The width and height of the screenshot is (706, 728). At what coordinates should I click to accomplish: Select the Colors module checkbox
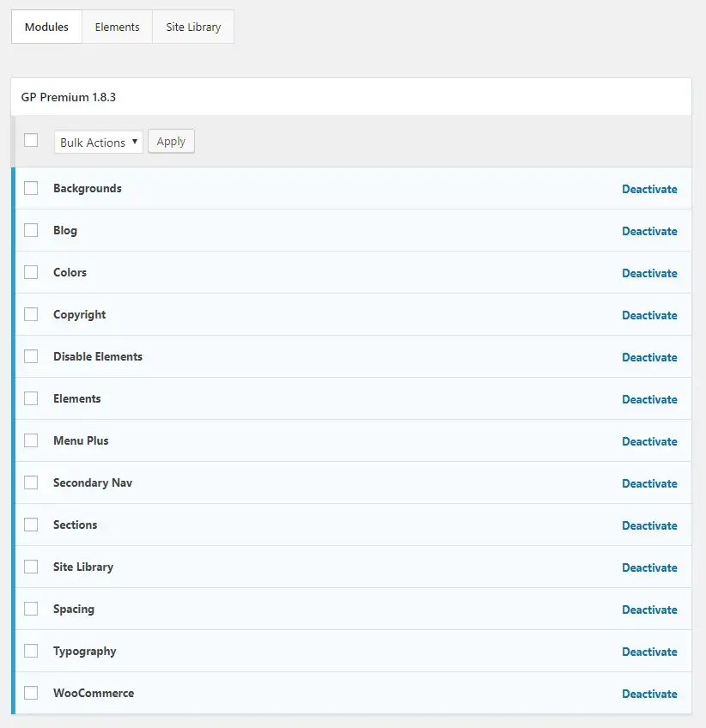pyautogui.click(x=31, y=272)
